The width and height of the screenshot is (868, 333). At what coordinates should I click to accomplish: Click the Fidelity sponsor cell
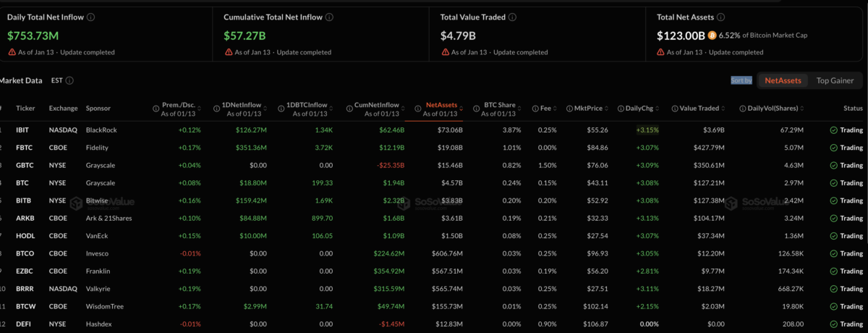tap(98, 148)
